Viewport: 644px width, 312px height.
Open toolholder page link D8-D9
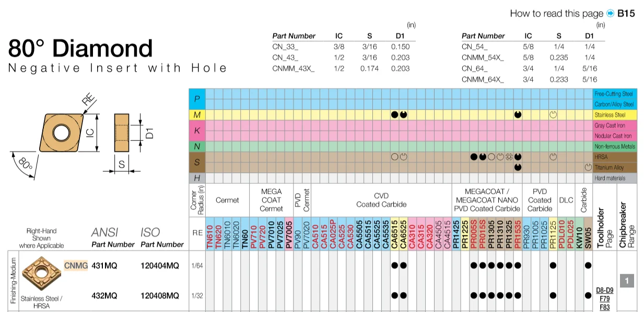point(604,291)
